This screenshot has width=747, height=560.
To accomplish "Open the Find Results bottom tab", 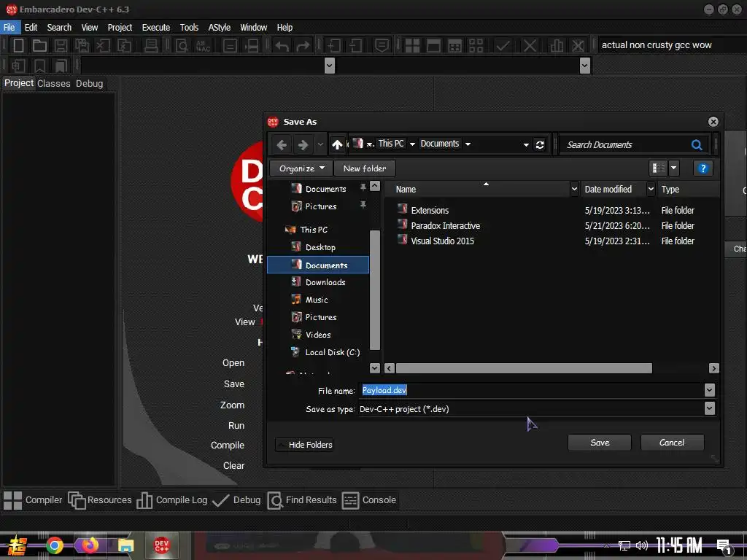I will 302,500.
